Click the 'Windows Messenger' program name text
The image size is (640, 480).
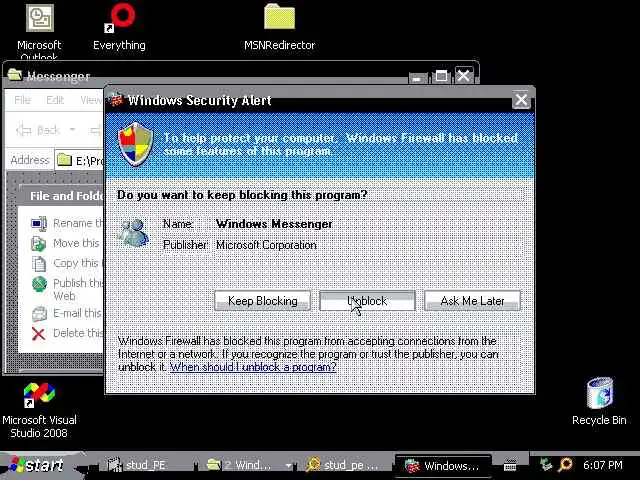274,224
